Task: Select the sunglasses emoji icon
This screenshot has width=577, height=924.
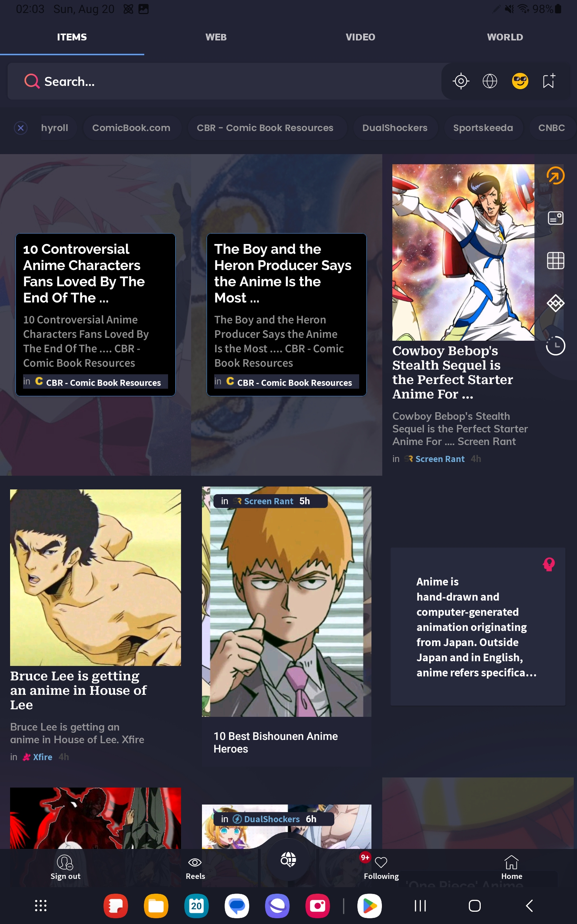Action: [520, 81]
